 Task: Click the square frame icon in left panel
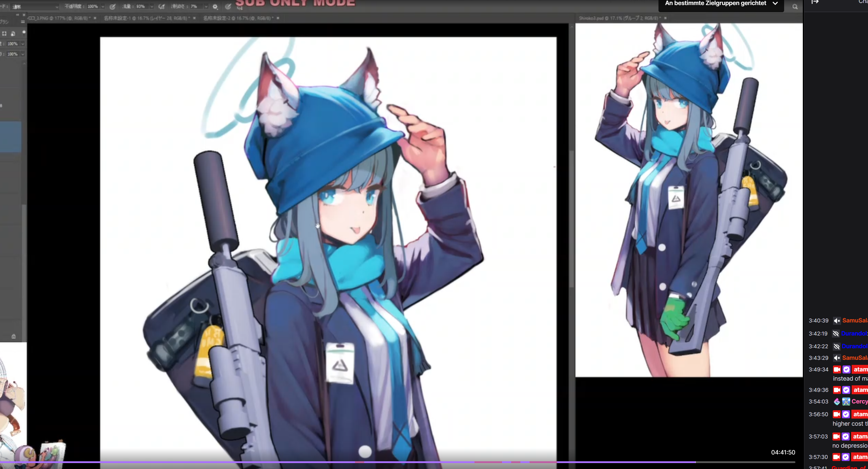coord(4,34)
